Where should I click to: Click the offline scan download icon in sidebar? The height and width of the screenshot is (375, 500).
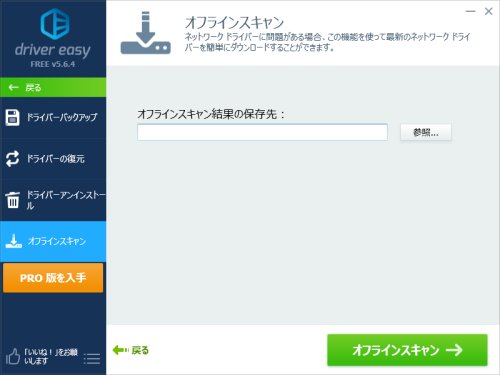14,241
